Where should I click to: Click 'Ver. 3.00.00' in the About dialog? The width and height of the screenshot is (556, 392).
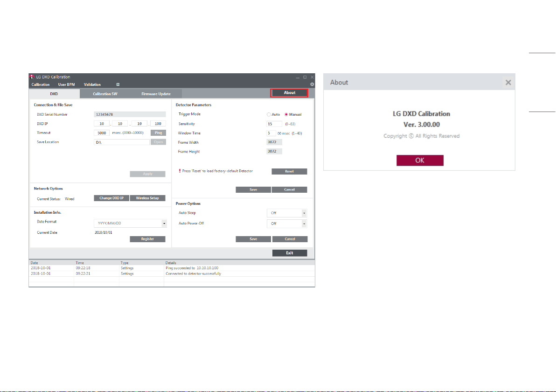(421, 125)
